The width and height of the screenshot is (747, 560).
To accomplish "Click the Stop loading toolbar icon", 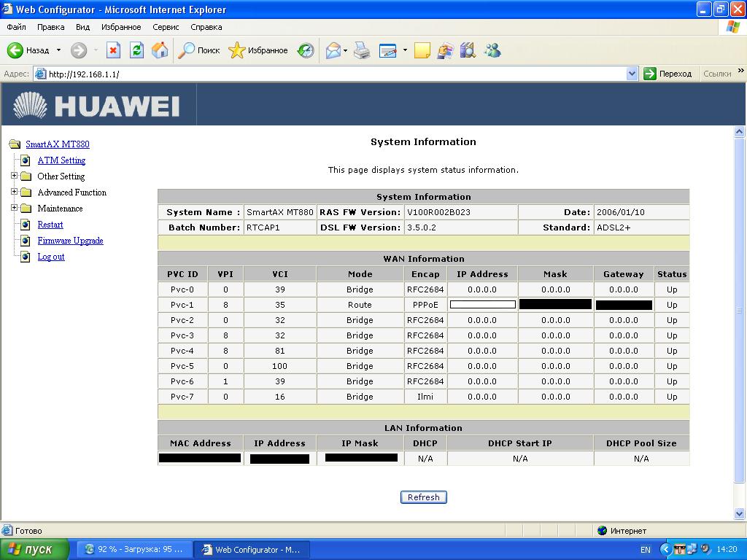I will [x=113, y=50].
